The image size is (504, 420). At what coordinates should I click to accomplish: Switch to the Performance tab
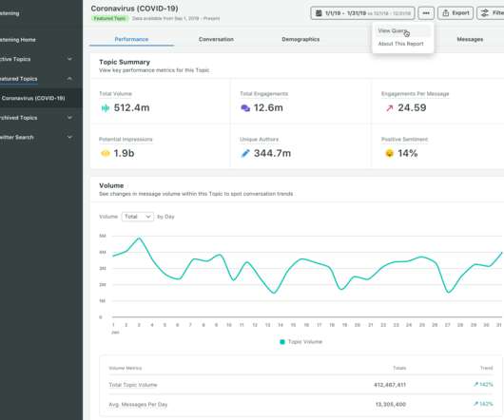click(x=131, y=39)
